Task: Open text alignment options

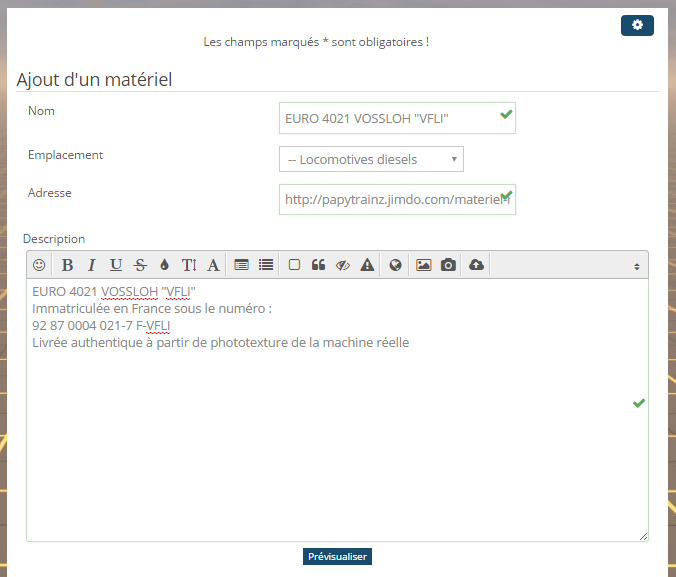Action: [x=241, y=265]
